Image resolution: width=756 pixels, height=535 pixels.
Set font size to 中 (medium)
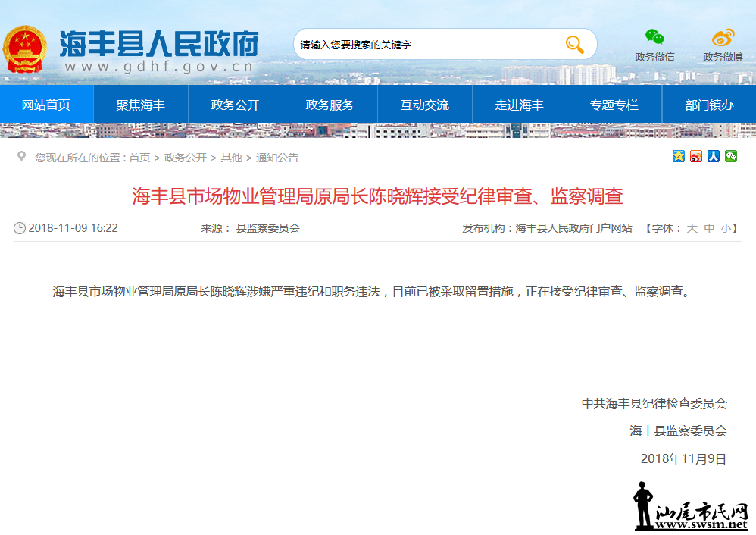(709, 228)
